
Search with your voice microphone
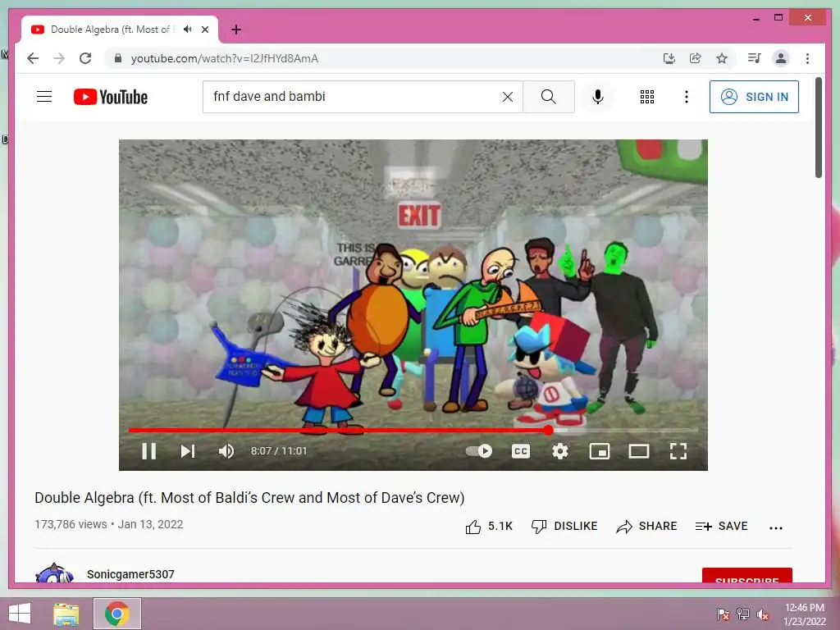598,97
